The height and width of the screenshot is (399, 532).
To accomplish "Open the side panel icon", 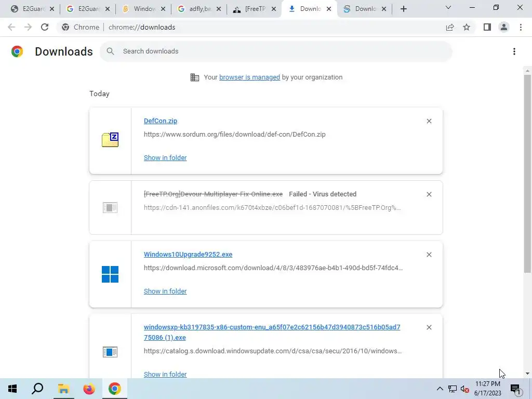I will click(x=487, y=27).
